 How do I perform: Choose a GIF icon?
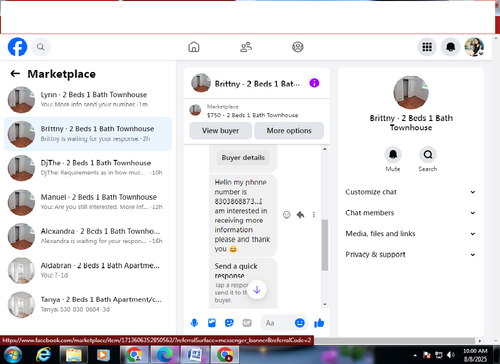tap(247, 323)
